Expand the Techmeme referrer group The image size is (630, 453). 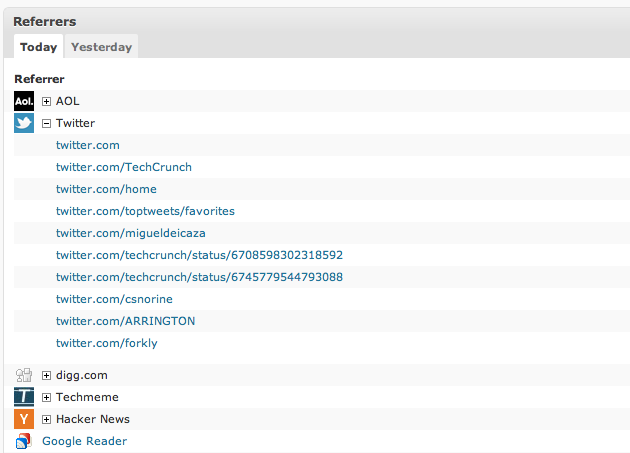[x=46, y=397]
